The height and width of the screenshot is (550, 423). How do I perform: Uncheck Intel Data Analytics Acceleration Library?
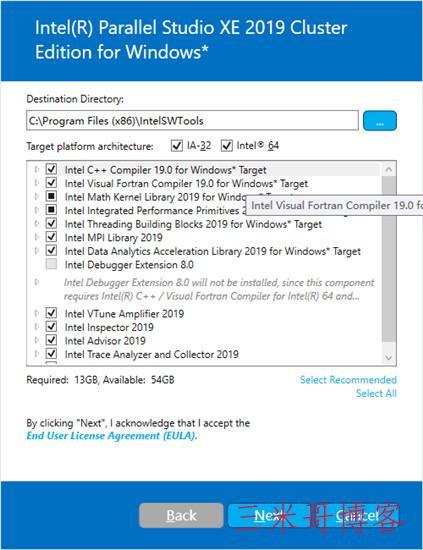coord(51,250)
